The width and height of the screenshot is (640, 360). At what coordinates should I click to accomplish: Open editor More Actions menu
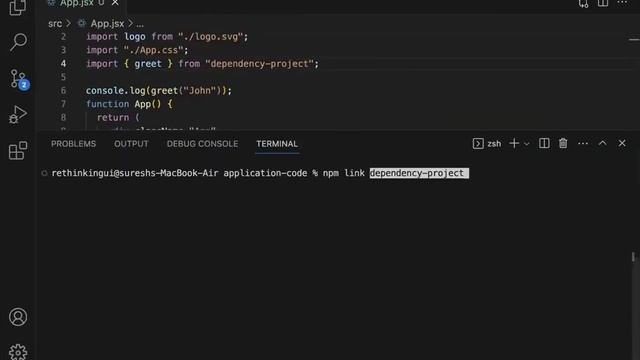click(x=622, y=3)
